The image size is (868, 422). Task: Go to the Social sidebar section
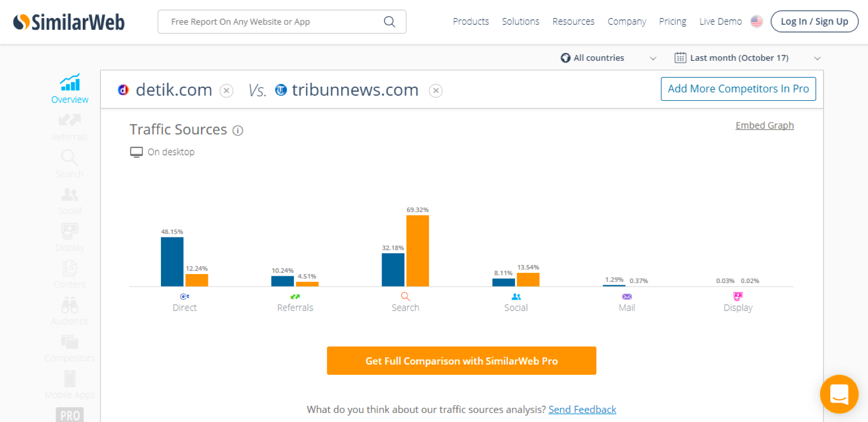click(70, 201)
